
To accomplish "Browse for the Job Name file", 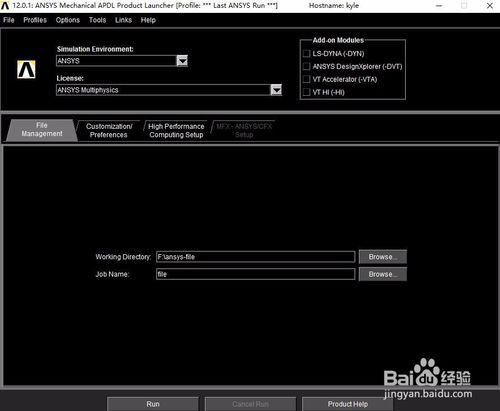I will point(383,274).
